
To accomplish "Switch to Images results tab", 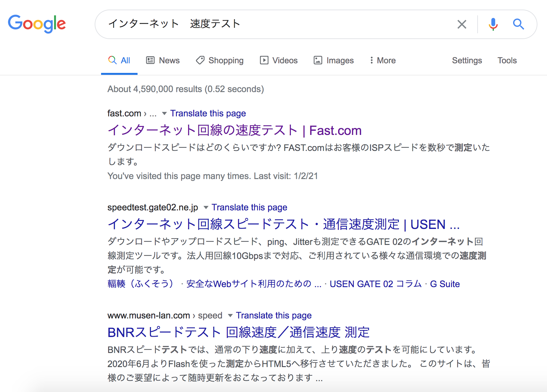I will pos(334,60).
